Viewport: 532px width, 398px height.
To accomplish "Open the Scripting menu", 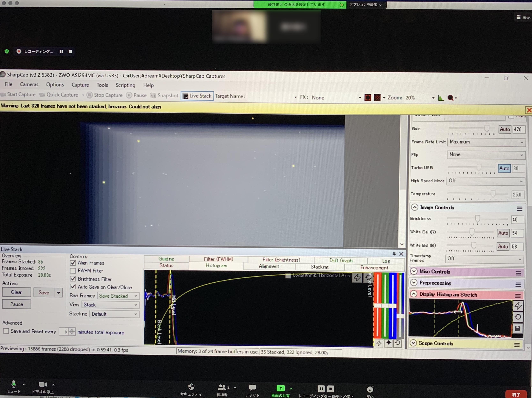I will tap(125, 85).
